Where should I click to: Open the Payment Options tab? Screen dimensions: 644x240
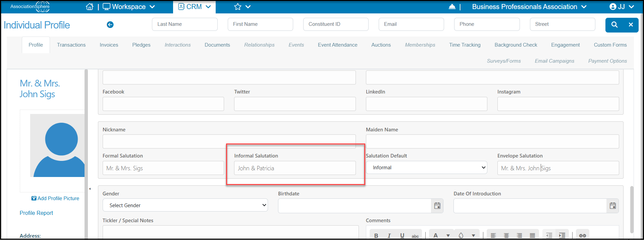[607, 61]
